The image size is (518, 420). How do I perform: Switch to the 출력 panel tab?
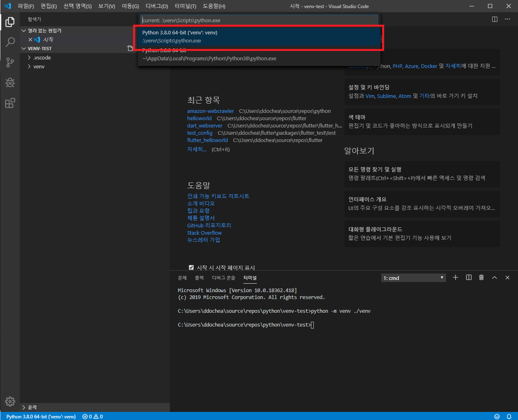tap(199, 278)
